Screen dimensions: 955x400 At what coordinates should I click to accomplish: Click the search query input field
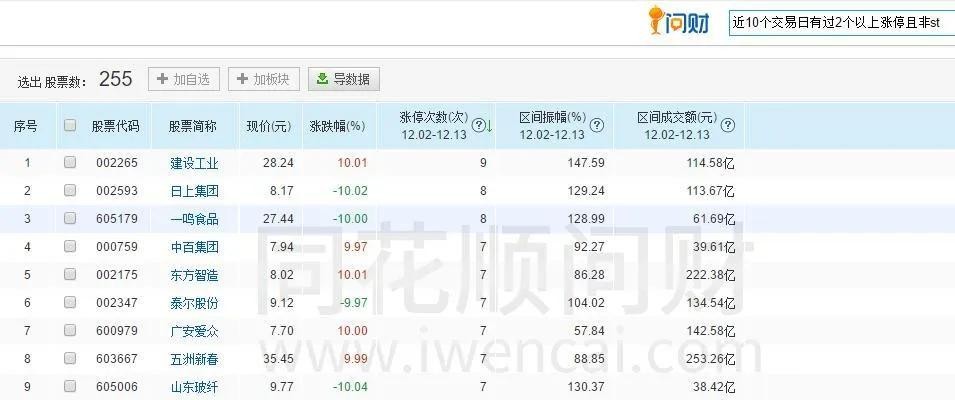[840, 22]
